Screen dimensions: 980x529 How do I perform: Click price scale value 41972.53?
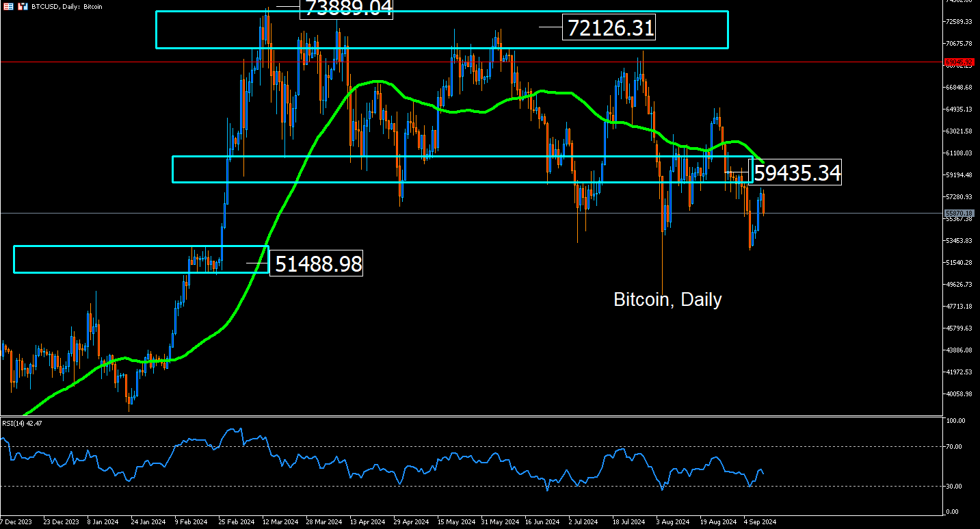(x=959, y=372)
